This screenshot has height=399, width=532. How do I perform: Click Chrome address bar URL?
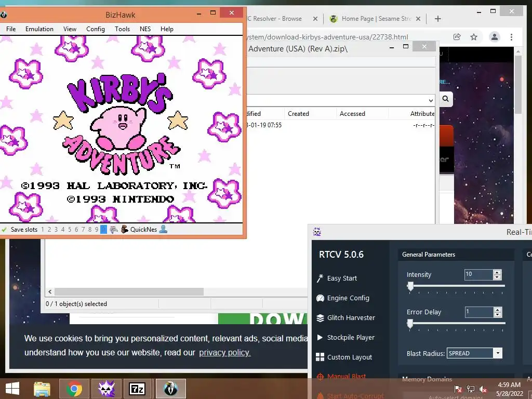pos(327,37)
